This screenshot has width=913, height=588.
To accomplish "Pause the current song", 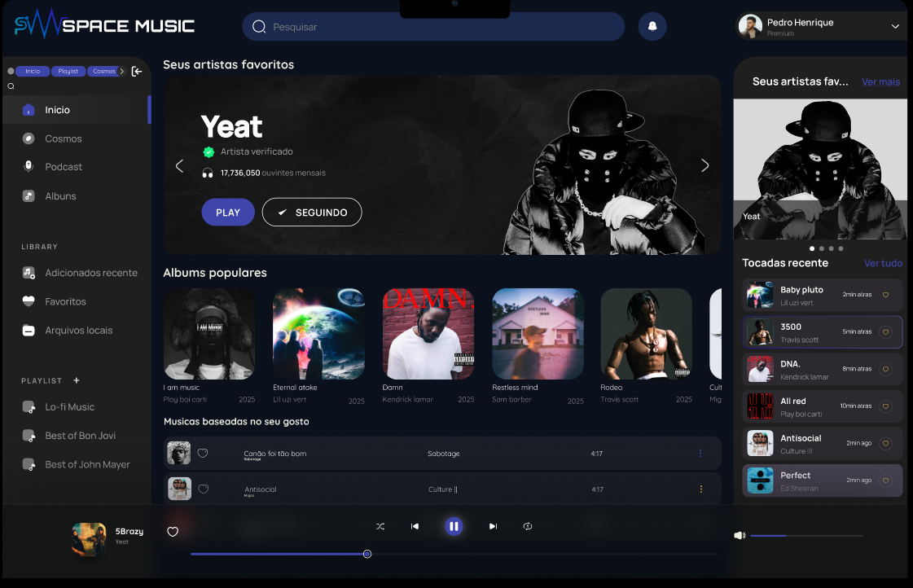I will (x=454, y=526).
